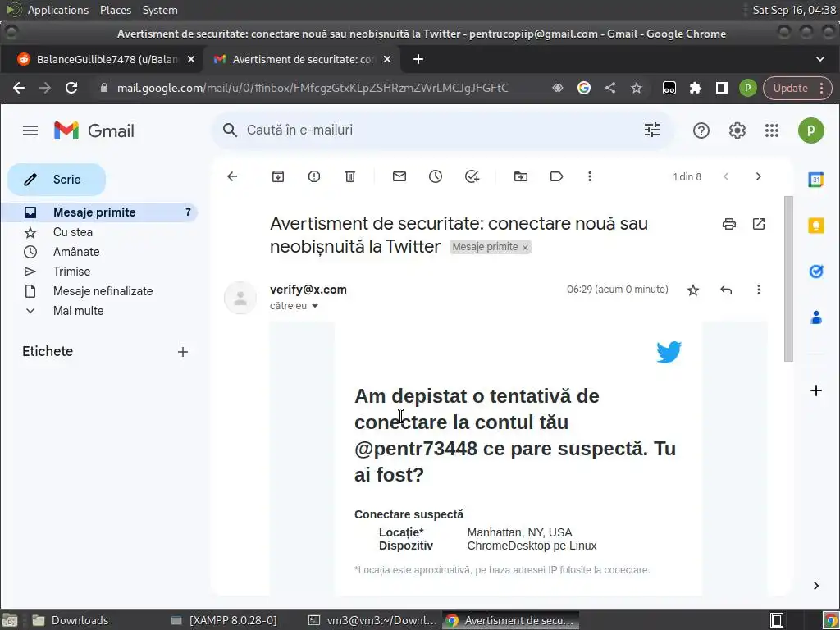Click the mail.google.com address bar
This screenshot has height=630, width=840.
coord(313,88)
